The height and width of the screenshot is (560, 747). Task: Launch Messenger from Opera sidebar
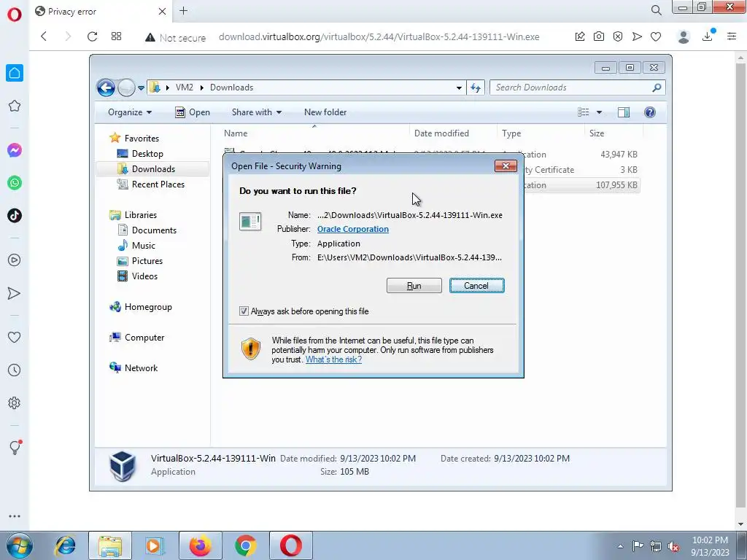coord(15,150)
